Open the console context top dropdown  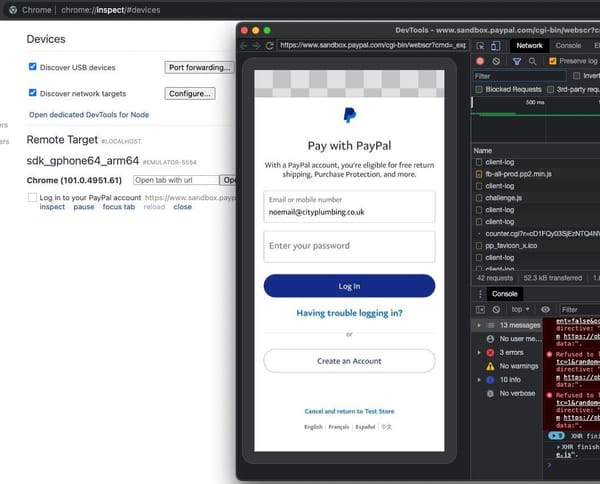click(520, 309)
